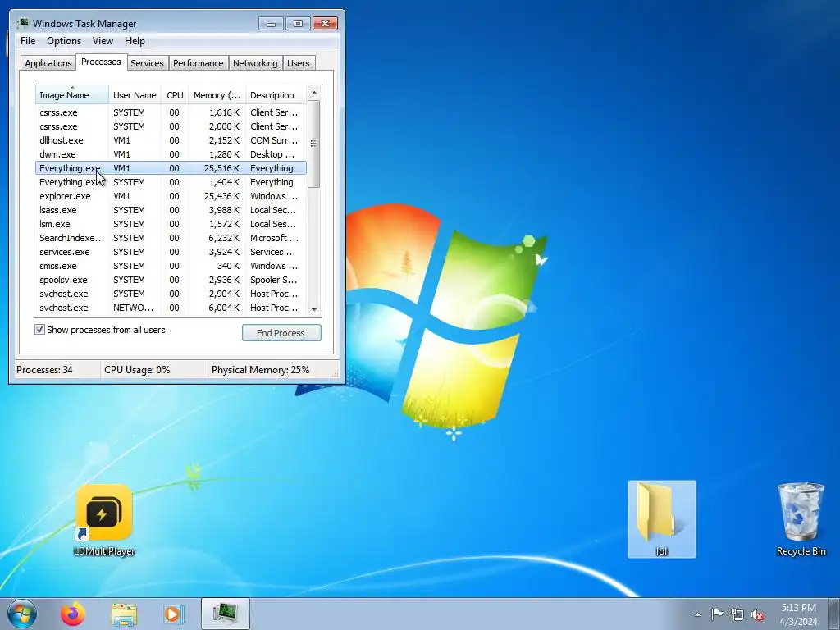Open the Help menu
Image resolution: width=840 pixels, height=630 pixels.
135,41
